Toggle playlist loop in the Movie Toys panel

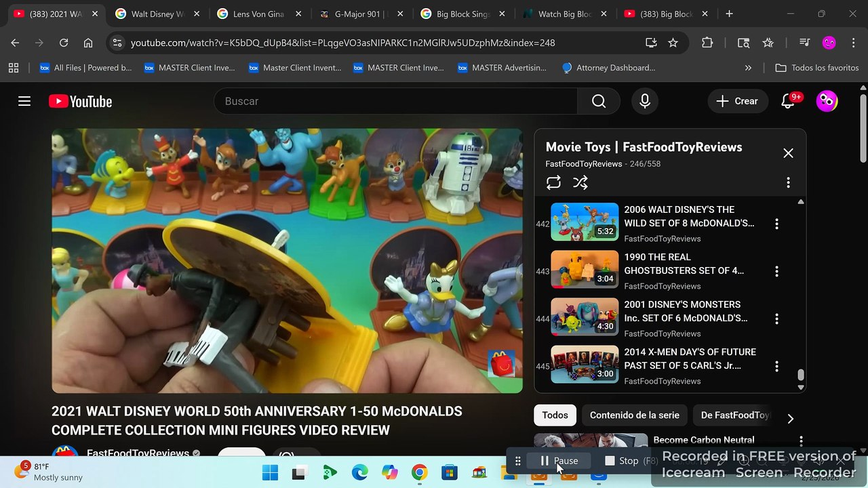(x=553, y=182)
